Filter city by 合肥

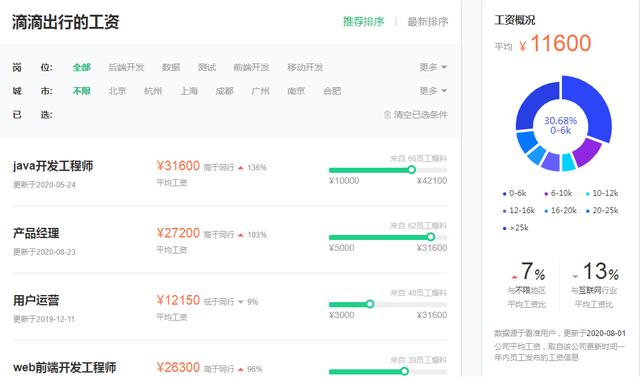[x=332, y=91]
